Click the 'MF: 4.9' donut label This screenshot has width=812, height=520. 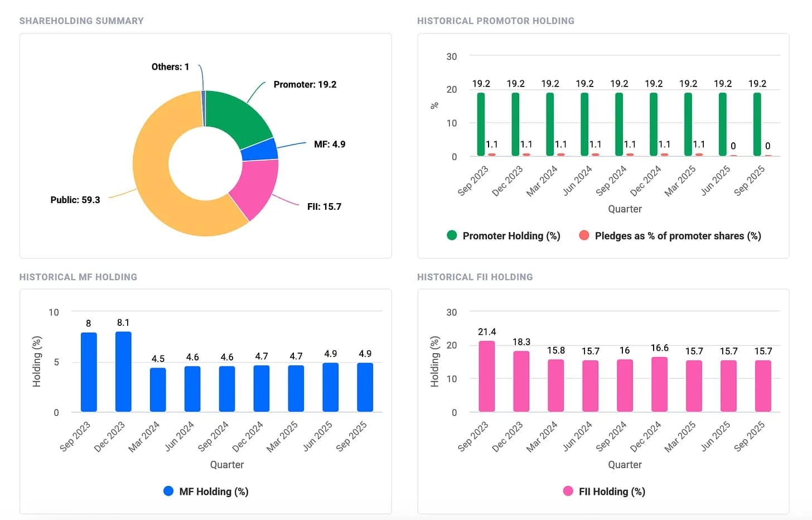tap(330, 144)
